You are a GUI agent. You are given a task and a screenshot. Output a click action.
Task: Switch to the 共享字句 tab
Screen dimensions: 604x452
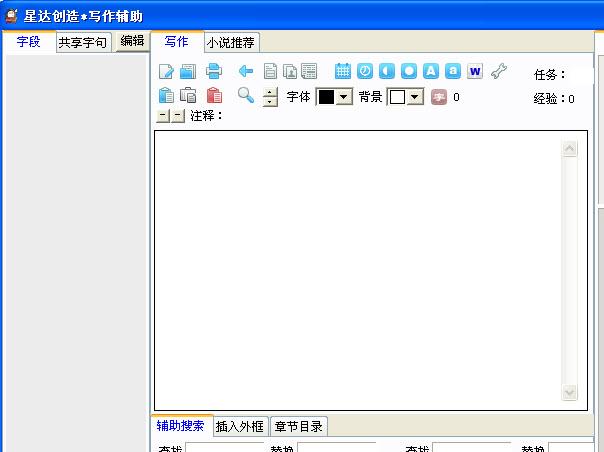(83, 42)
